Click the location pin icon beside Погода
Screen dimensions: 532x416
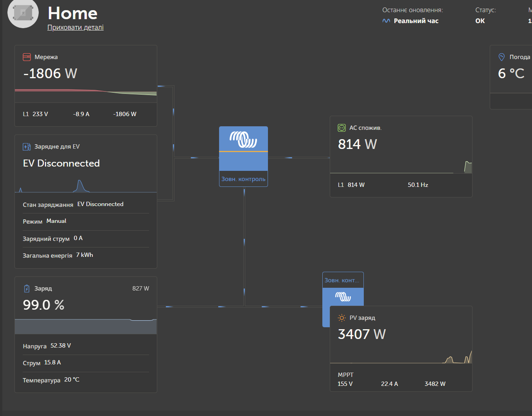[x=501, y=57]
